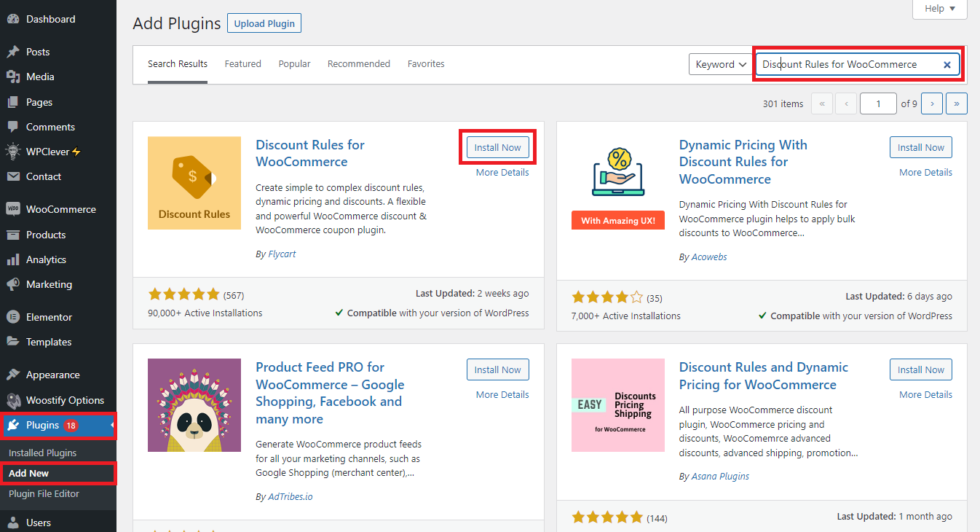Click the Plugins plug icon
The height and width of the screenshot is (532, 980).
pos(13,425)
